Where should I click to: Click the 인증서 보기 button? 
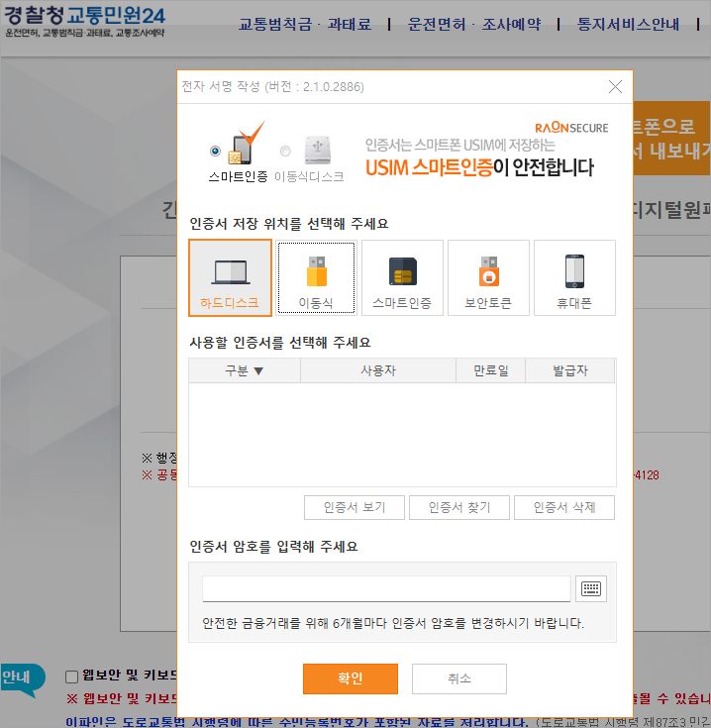click(x=354, y=507)
